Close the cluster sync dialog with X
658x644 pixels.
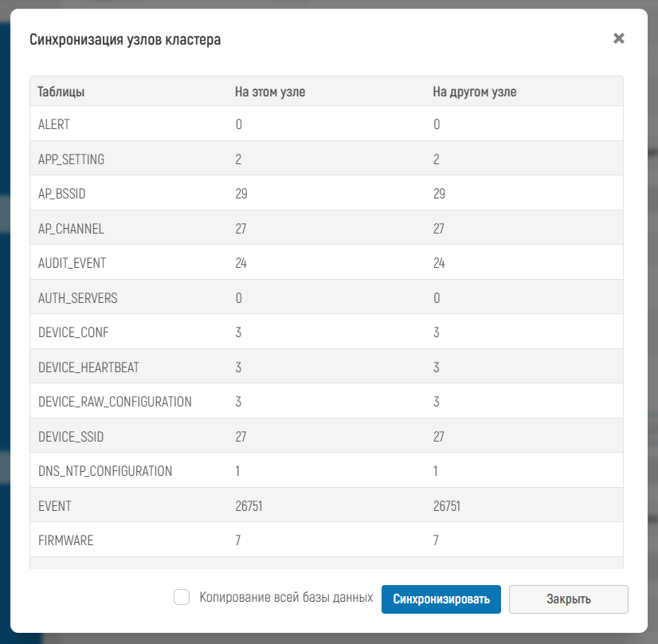[619, 39]
